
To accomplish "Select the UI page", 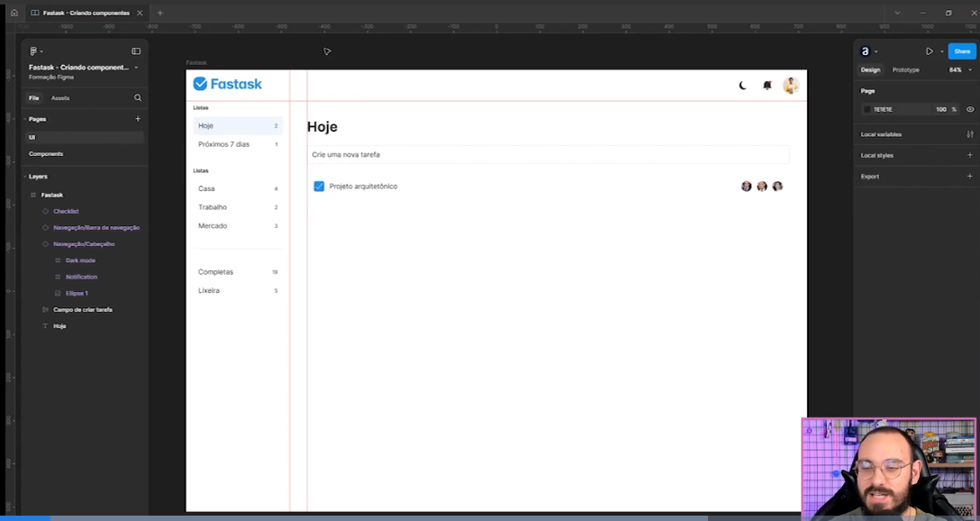I will (84, 137).
